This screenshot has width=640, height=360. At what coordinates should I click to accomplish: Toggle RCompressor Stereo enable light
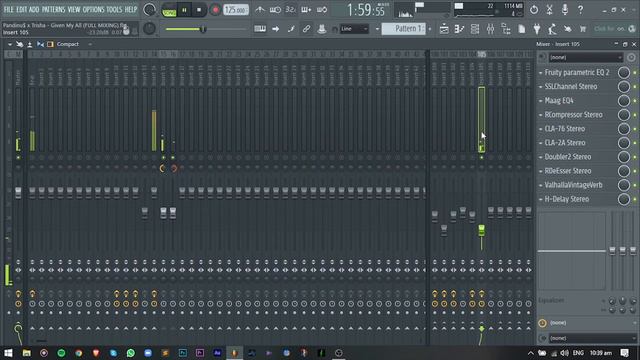coord(635,115)
